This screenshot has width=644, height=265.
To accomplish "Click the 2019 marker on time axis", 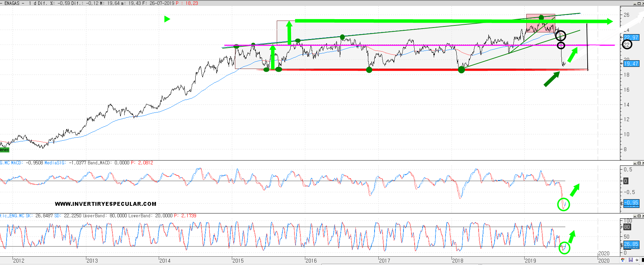I will pyautogui.click(x=530, y=260).
